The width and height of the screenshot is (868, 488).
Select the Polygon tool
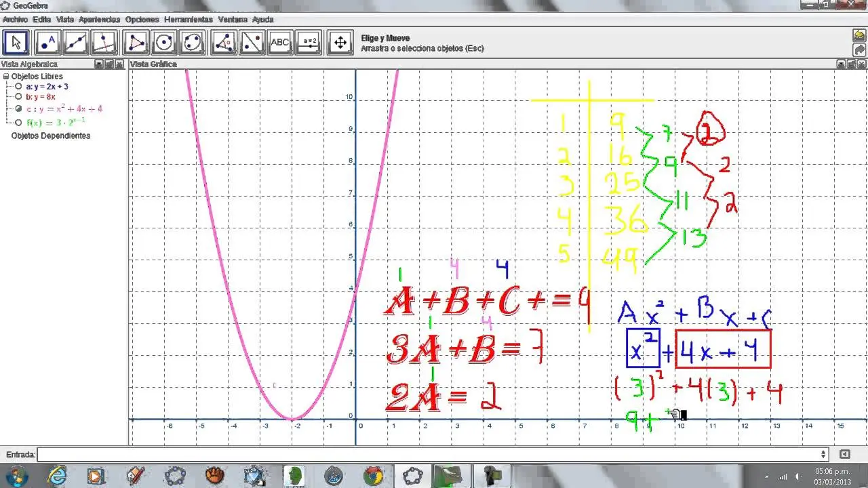pos(135,42)
